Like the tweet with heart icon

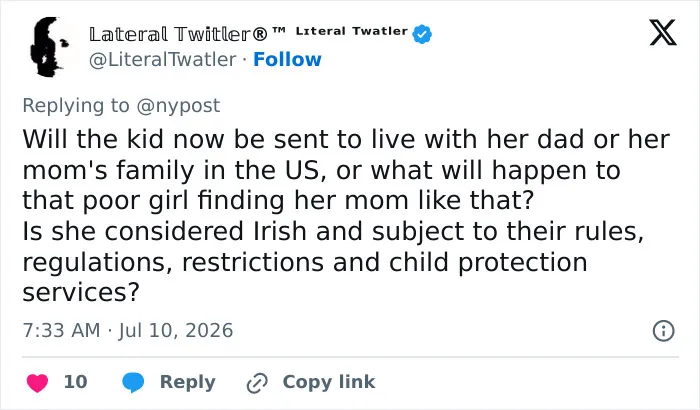[38, 383]
